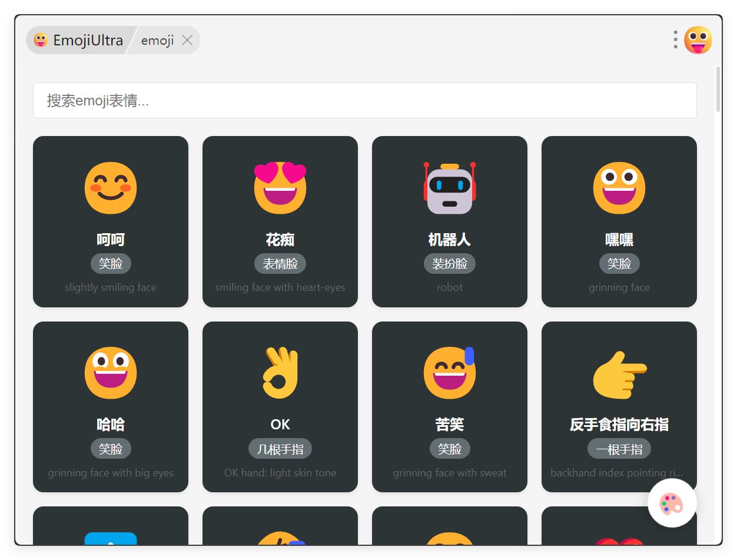Viewport: 737px width, 560px height.
Task: Click the 表情脸 tag under 花痴
Action: 280,264
